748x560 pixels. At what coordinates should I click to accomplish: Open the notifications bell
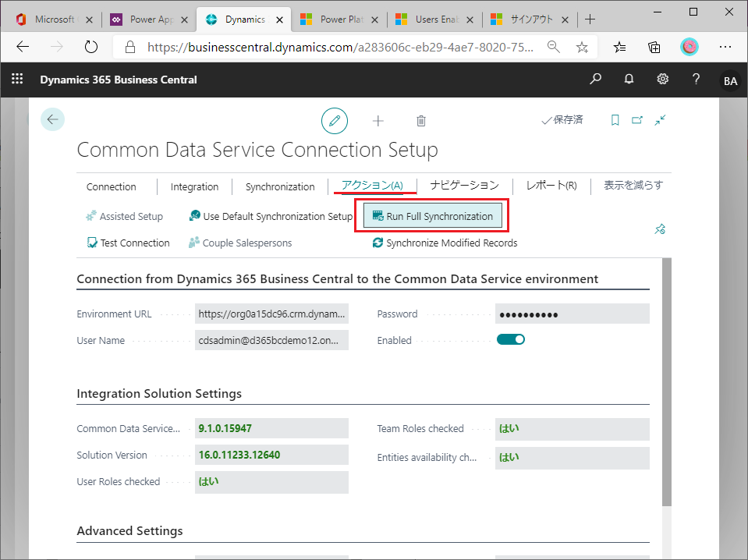(x=629, y=79)
